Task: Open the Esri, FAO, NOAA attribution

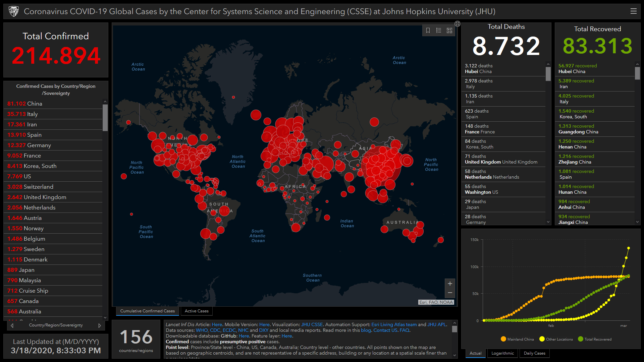Action: pos(436,302)
